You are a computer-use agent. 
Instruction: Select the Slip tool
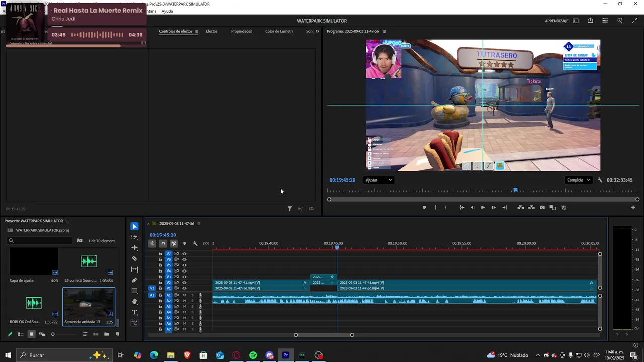pos(134,269)
